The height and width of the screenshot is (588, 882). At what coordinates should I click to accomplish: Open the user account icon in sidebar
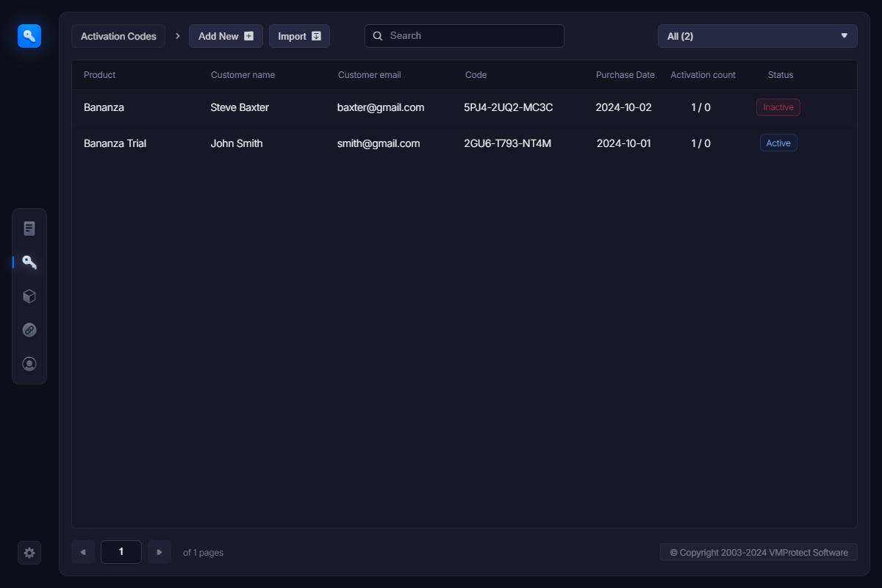[29, 364]
